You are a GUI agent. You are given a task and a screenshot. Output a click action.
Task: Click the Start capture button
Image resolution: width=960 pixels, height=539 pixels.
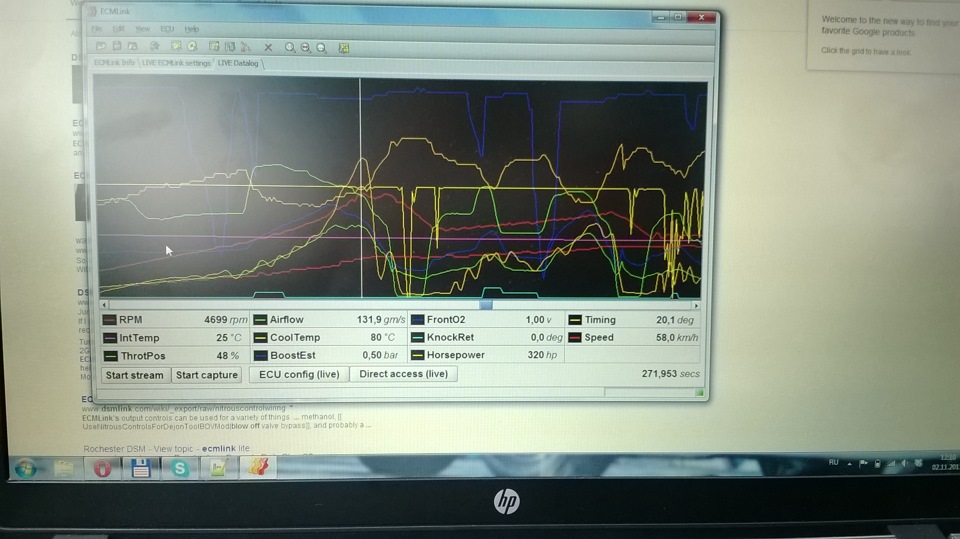(207, 375)
